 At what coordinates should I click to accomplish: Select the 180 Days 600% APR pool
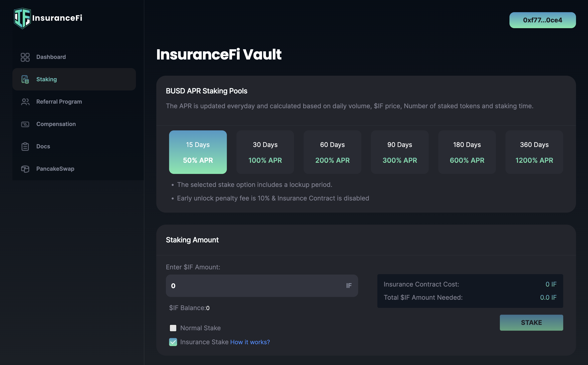pos(467,152)
